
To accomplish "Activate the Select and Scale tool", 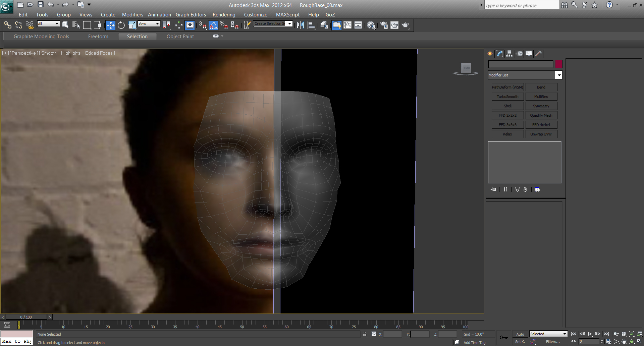I will pos(132,25).
